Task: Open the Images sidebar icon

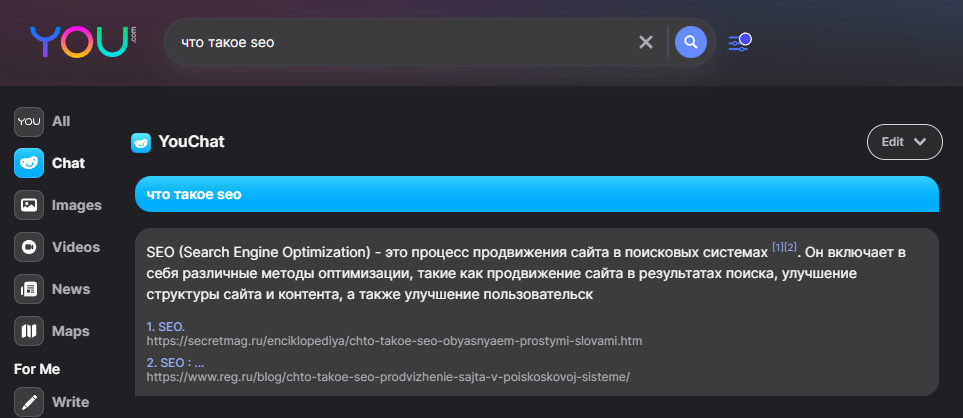Action: 29,205
